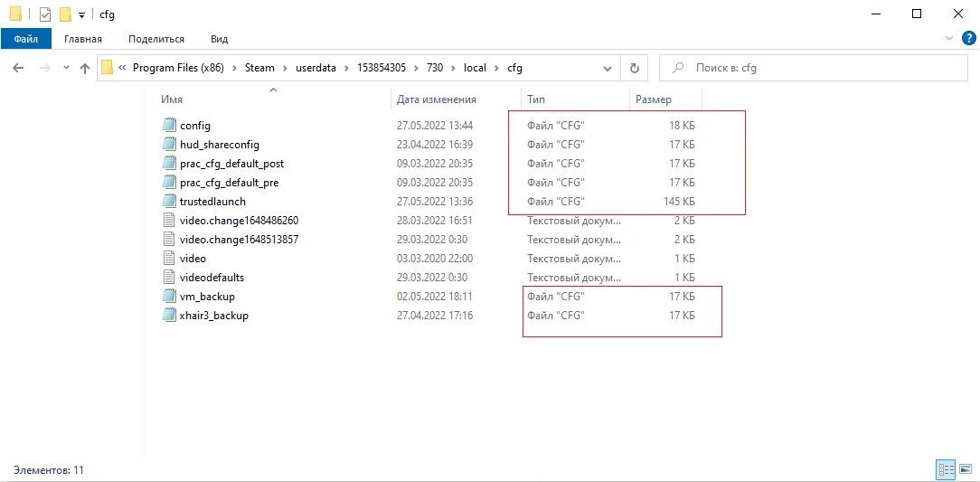Click the videodefaults document icon
The image size is (980, 482).
(169, 277)
